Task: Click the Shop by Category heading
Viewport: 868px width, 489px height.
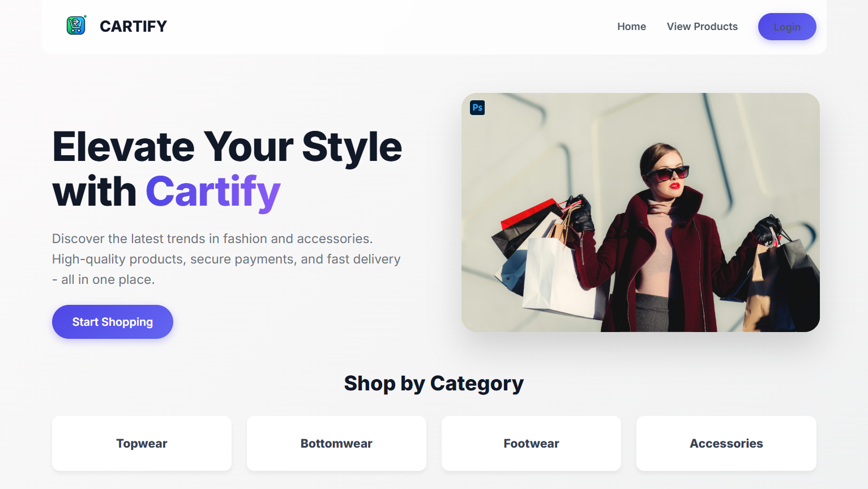Action: point(434,384)
